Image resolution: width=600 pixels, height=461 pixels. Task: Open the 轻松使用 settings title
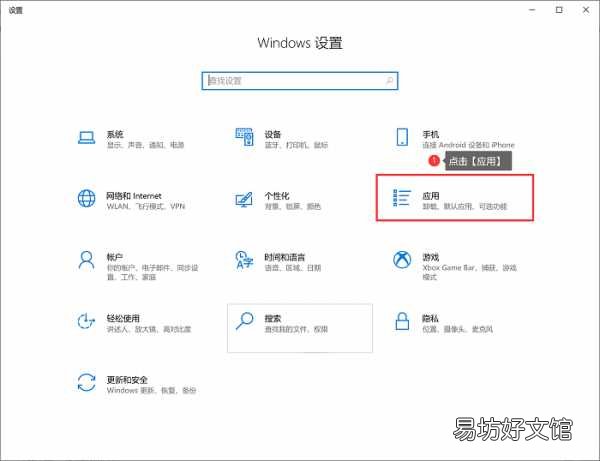tap(123, 318)
